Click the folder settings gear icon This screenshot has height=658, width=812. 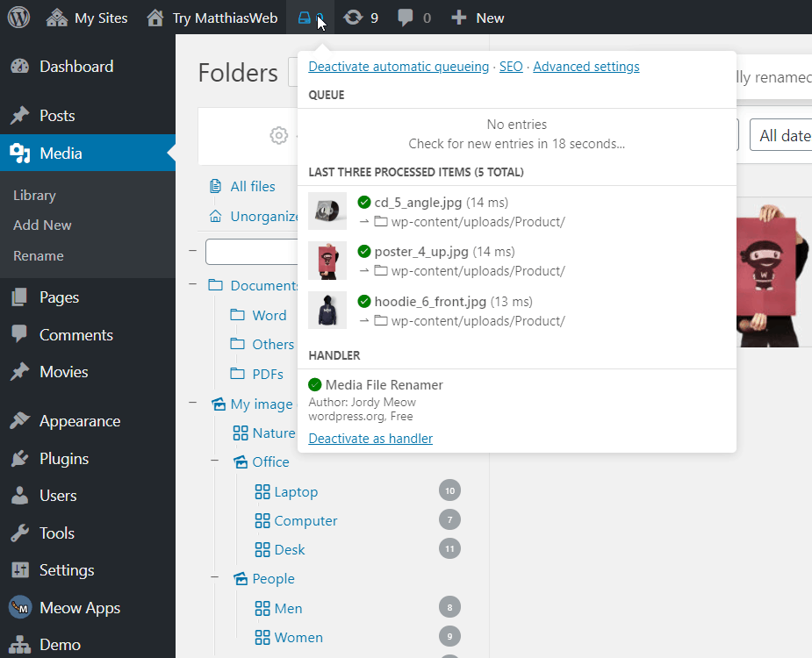coord(279,135)
